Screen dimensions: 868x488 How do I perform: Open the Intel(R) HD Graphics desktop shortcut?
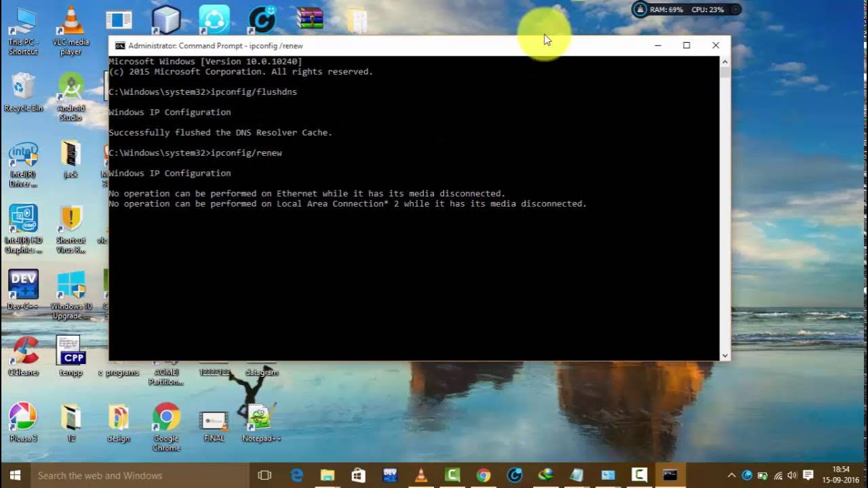[x=23, y=229]
